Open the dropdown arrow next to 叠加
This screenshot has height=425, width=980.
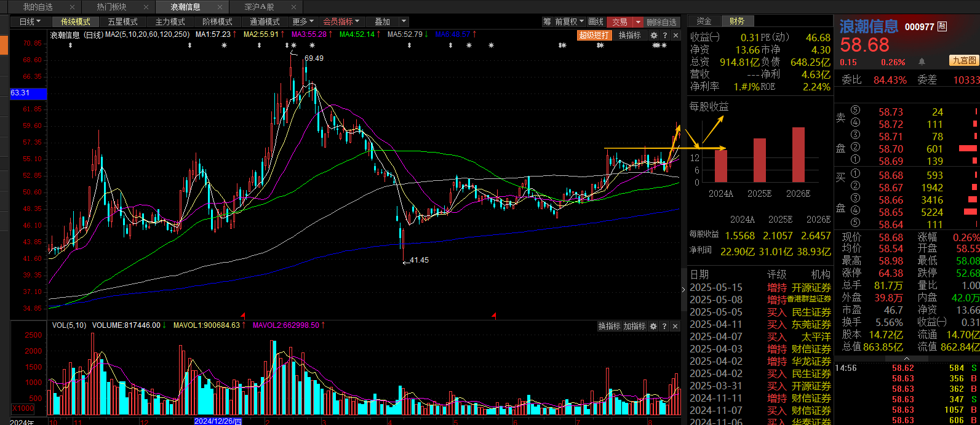point(404,22)
